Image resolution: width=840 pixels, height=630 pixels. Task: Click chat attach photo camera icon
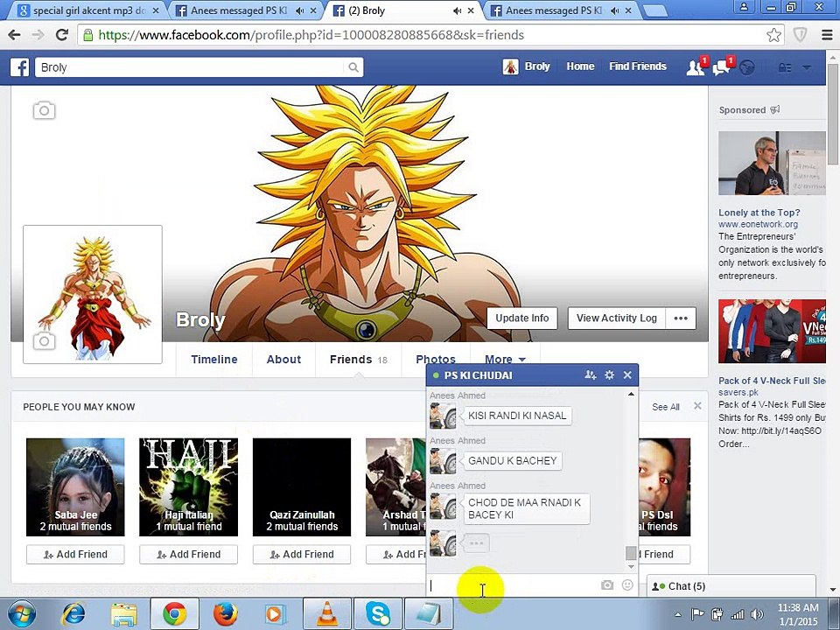pos(607,585)
